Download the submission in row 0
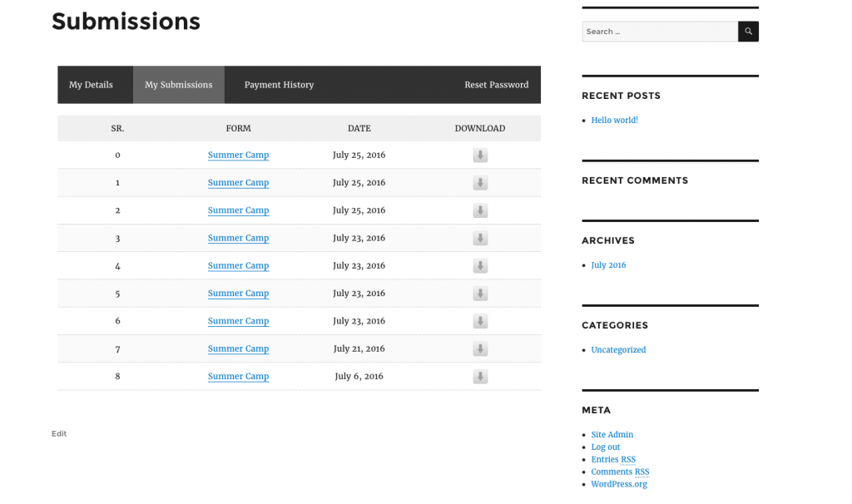This screenshot has width=852, height=504. coord(480,156)
